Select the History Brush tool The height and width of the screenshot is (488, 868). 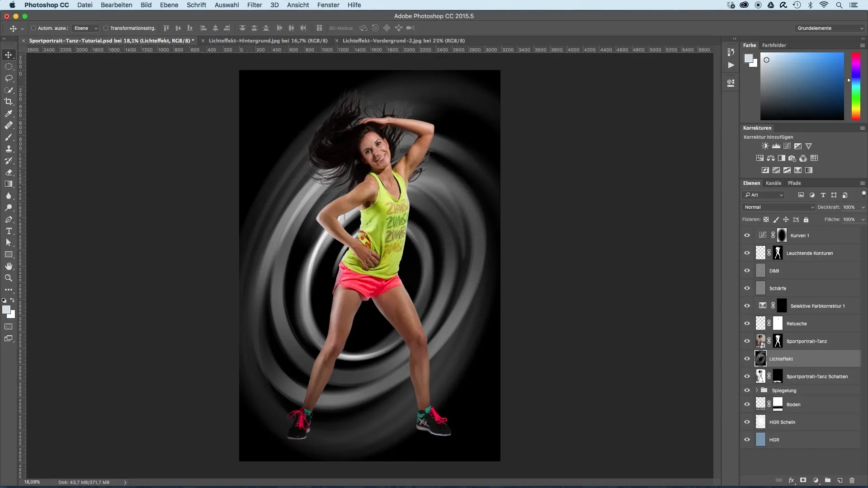pyautogui.click(x=9, y=160)
